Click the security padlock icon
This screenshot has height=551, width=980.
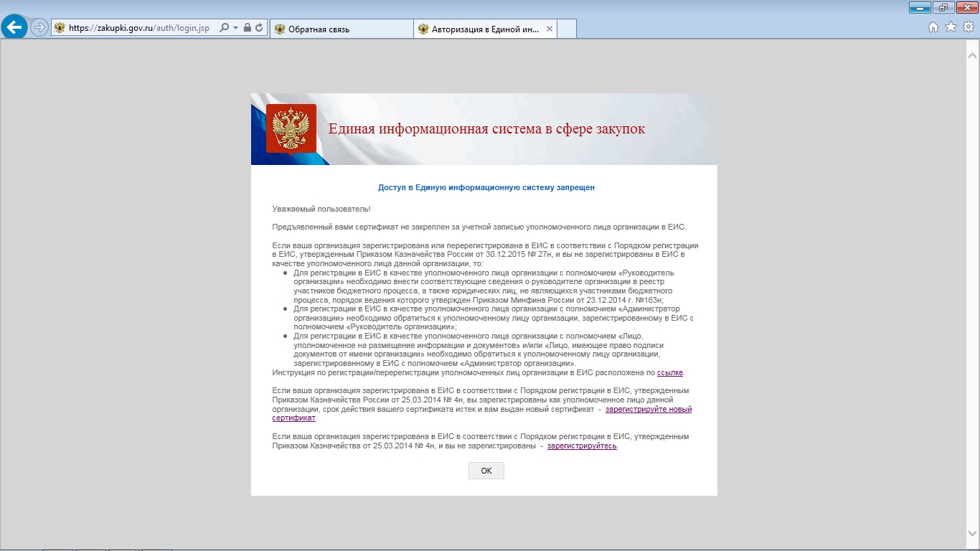pyautogui.click(x=247, y=28)
